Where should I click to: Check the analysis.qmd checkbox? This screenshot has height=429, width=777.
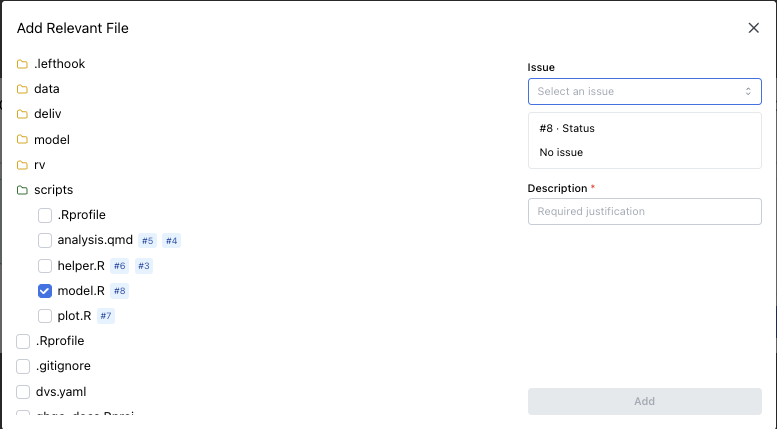[x=45, y=240]
